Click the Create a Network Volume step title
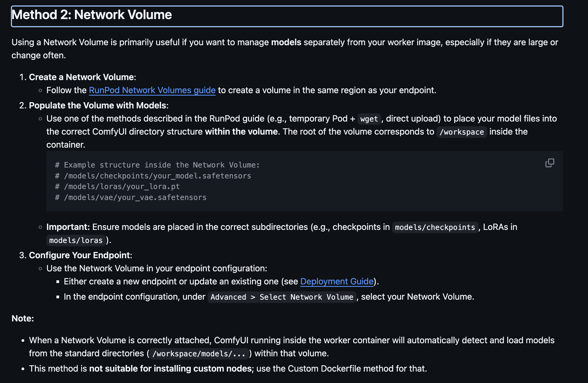588x383 pixels. (x=82, y=77)
